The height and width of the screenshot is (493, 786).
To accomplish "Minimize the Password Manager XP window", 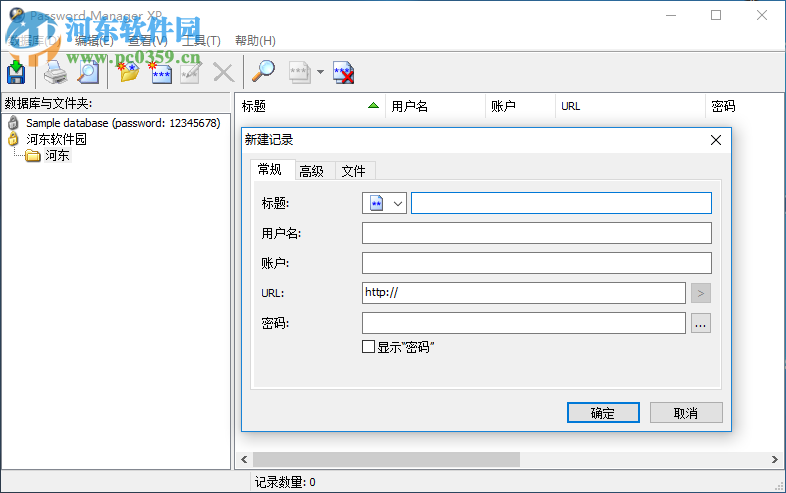I will pyautogui.click(x=671, y=16).
